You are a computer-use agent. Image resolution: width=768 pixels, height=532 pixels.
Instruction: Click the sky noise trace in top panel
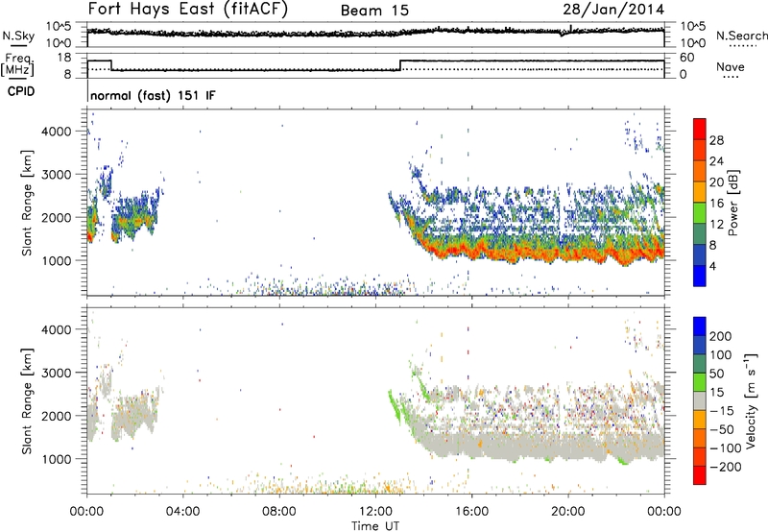(x=375, y=33)
